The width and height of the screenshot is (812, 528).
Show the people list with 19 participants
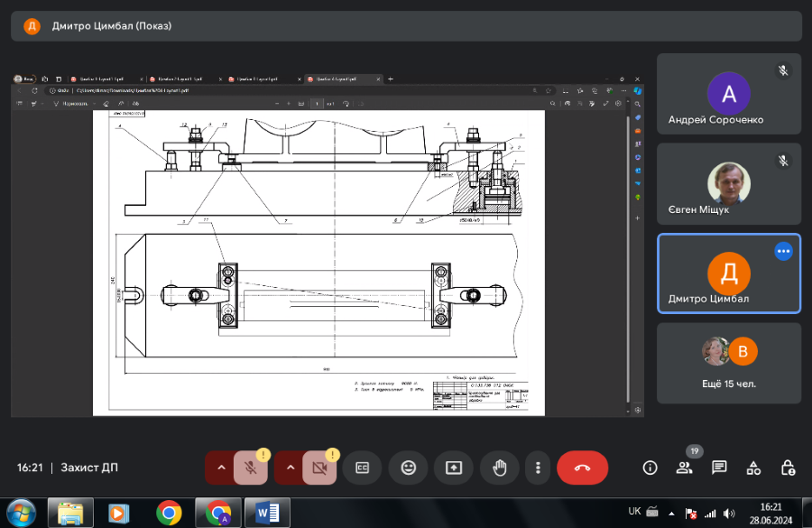point(685,468)
